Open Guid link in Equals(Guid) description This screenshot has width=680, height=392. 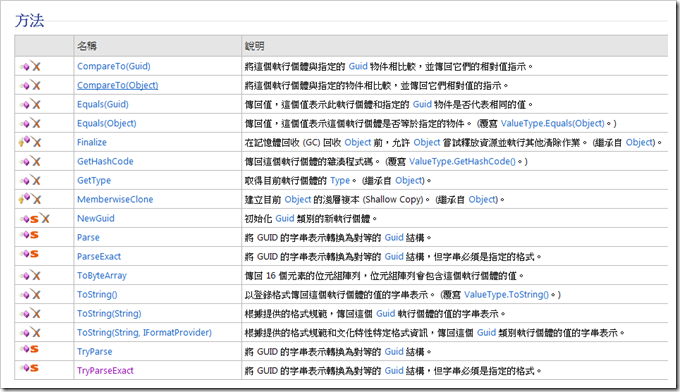[422, 105]
